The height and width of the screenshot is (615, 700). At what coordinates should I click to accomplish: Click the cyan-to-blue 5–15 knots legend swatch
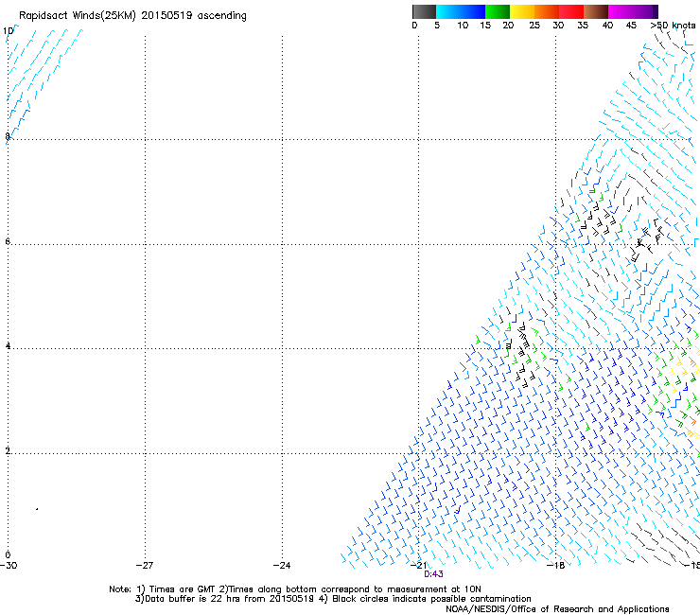click(461, 11)
